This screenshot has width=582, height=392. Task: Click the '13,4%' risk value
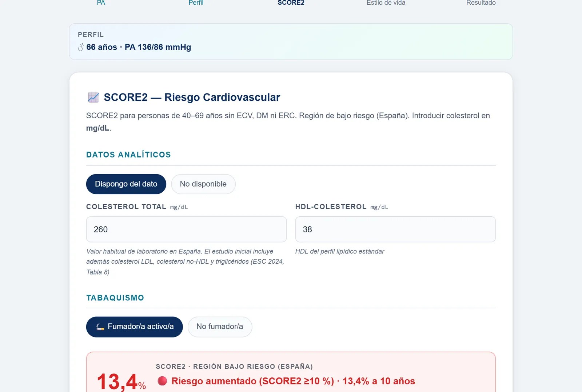tap(121, 381)
